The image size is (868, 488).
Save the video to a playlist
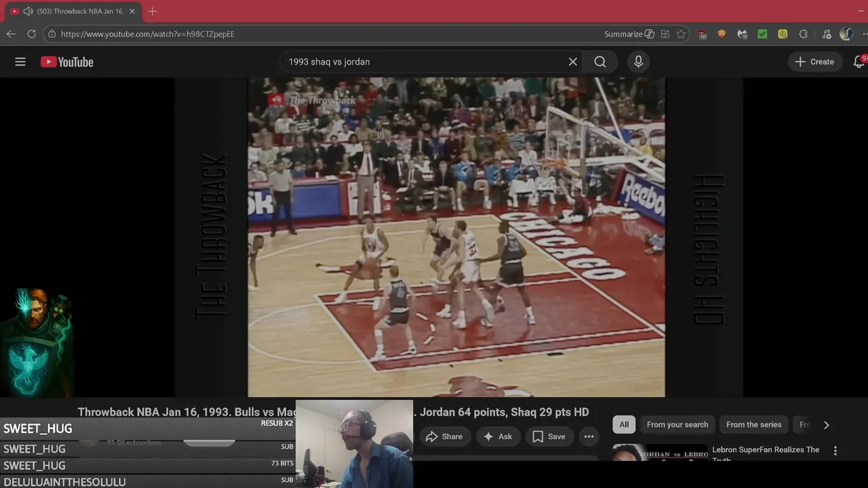coord(549,436)
